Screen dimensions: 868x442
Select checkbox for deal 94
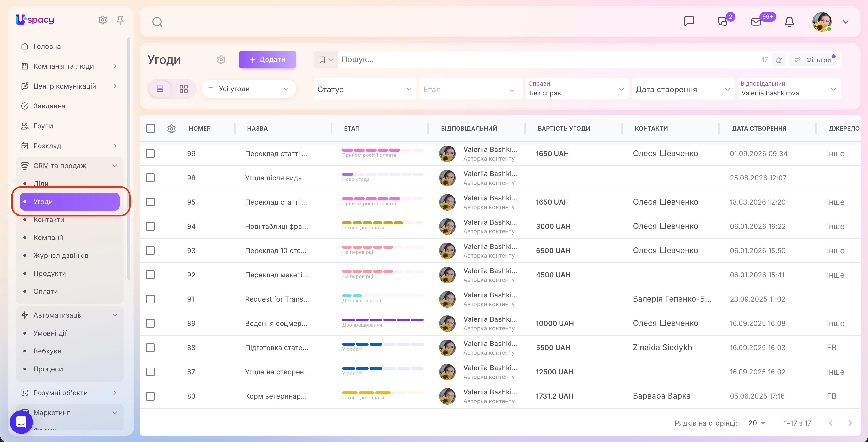click(150, 226)
